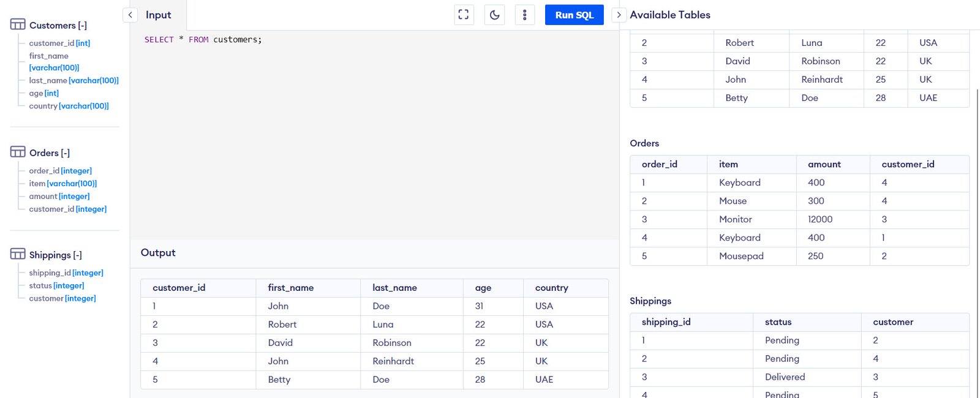The width and height of the screenshot is (980, 398).
Task: Run the SQL query
Action: [574, 15]
